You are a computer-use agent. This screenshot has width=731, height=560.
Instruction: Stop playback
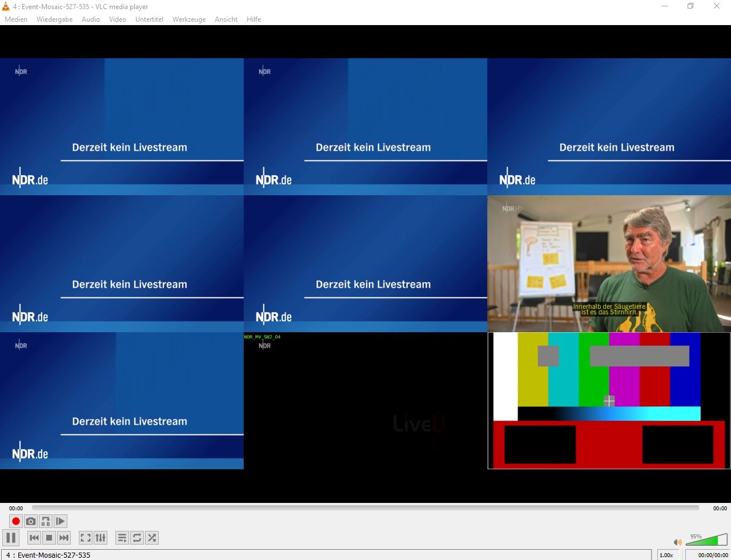(49, 538)
